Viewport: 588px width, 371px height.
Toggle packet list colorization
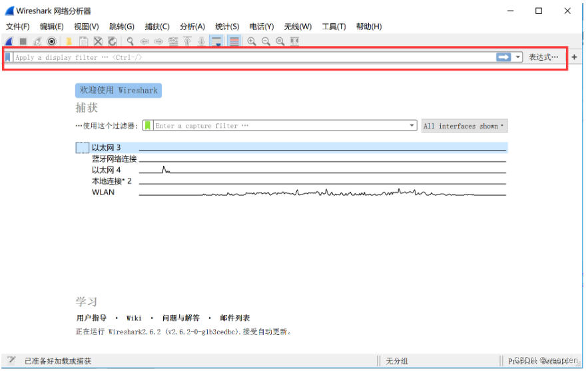point(234,41)
